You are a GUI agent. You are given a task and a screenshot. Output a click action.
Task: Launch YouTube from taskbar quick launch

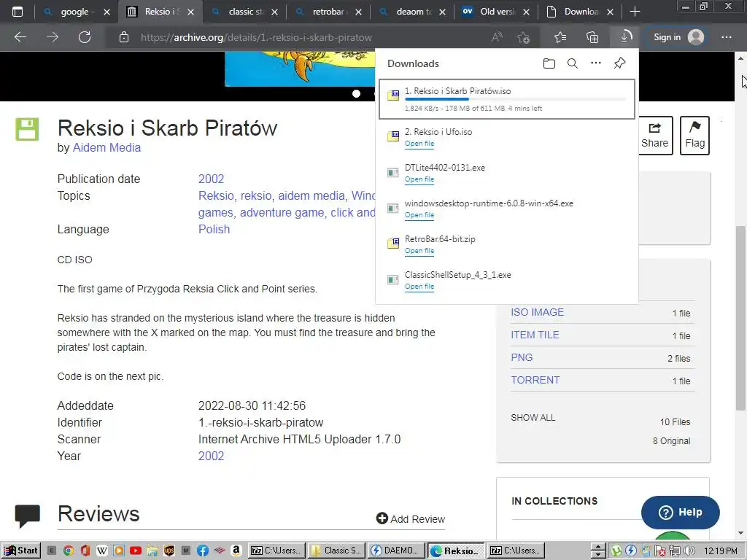[135, 551]
